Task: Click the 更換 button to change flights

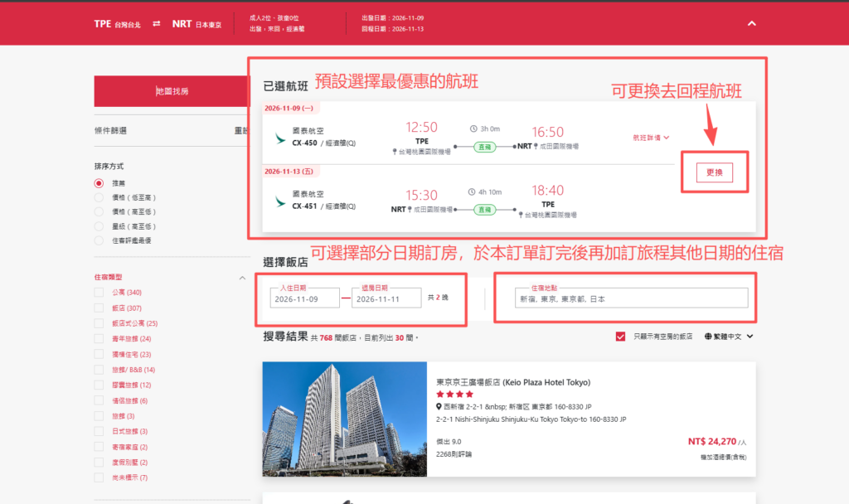Action: click(x=714, y=172)
